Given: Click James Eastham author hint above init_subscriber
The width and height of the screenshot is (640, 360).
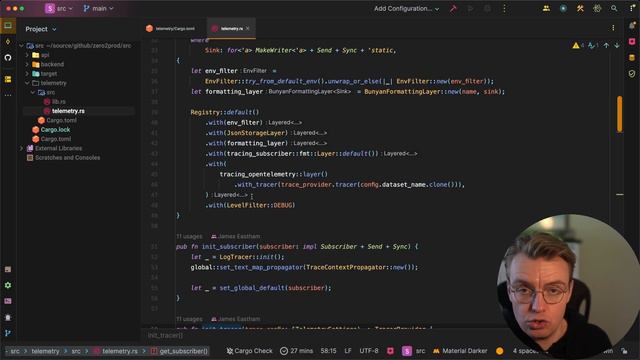Looking at the screenshot, I should click(236, 236).
